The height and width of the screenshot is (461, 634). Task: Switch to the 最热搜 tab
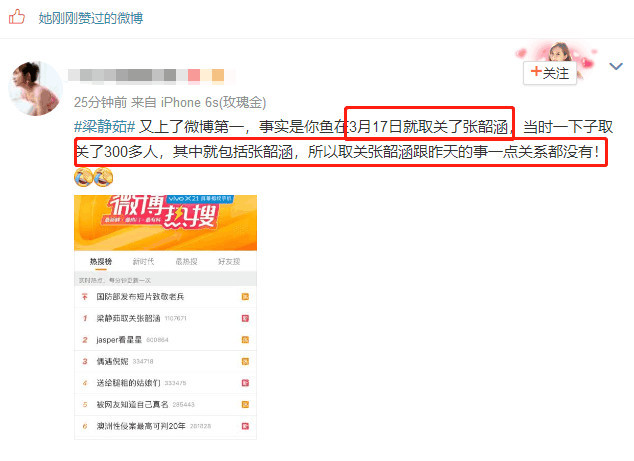click(186, 262)
